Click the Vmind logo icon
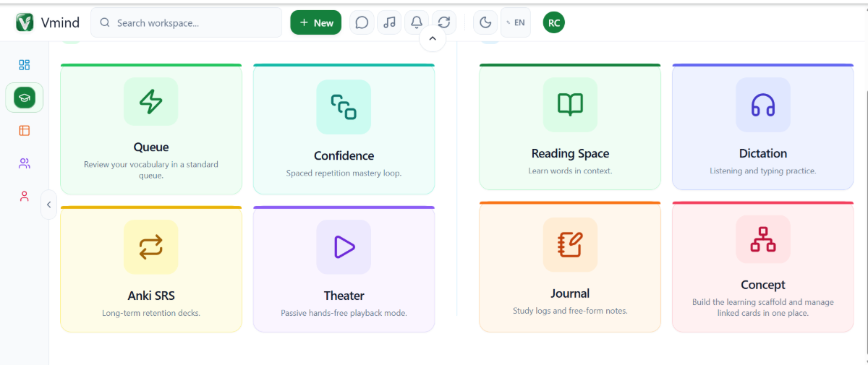The height and width of the screenshot is (365, 868). pos(25,22)
